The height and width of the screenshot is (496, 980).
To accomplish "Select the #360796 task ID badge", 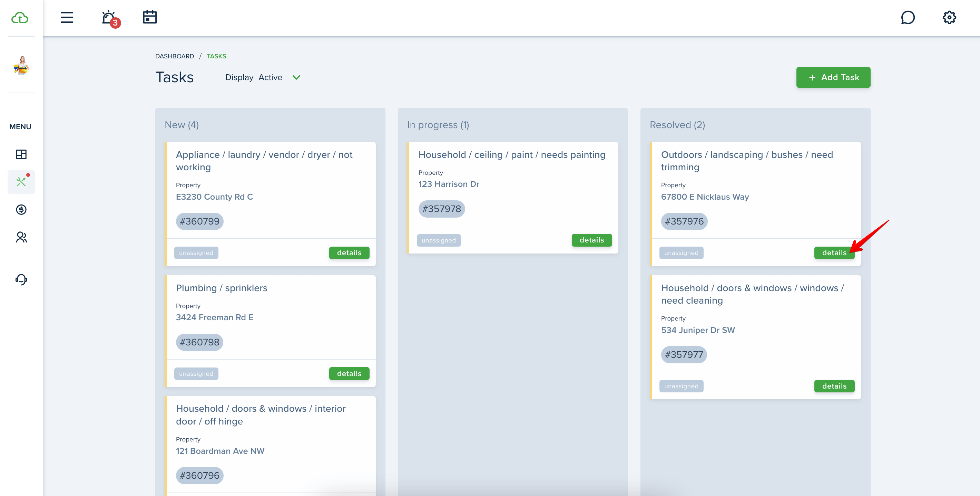I will click(x=200, y=476).
